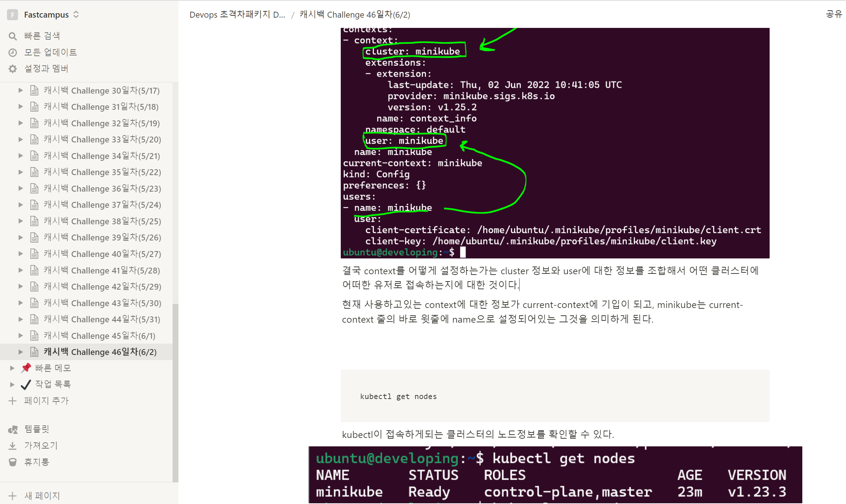Screen dimensions: 846x504
Task: Click plus icon next to 페이지 추가
Action: (x=12, y=400)
